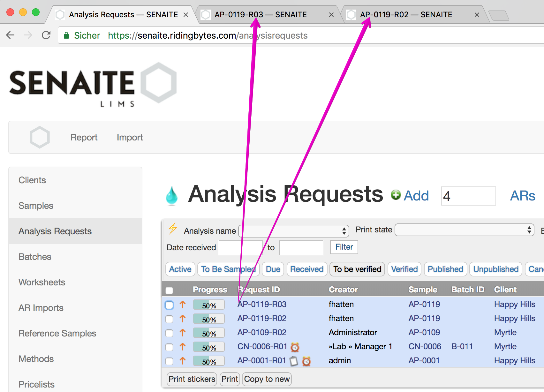Image resolution: width=544 pixels, height=392 pixels.
Task: Select the To be verified filter tab
Action: [x=357, y=269]
